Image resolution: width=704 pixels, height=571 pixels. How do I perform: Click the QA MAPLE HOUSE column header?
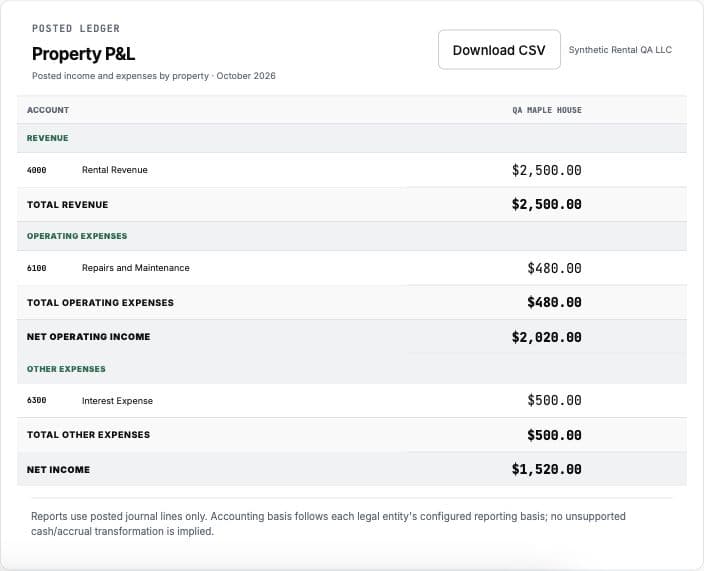(x=547, y=110)
